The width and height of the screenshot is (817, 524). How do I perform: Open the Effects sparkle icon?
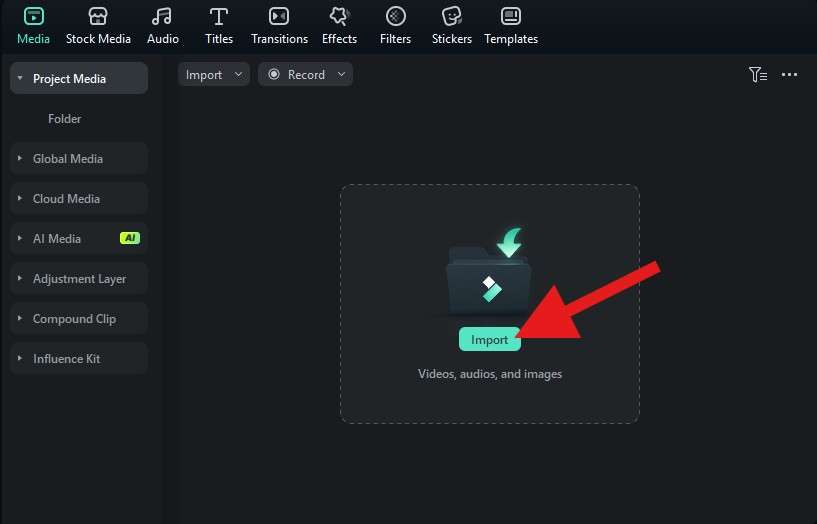point(339,16)
